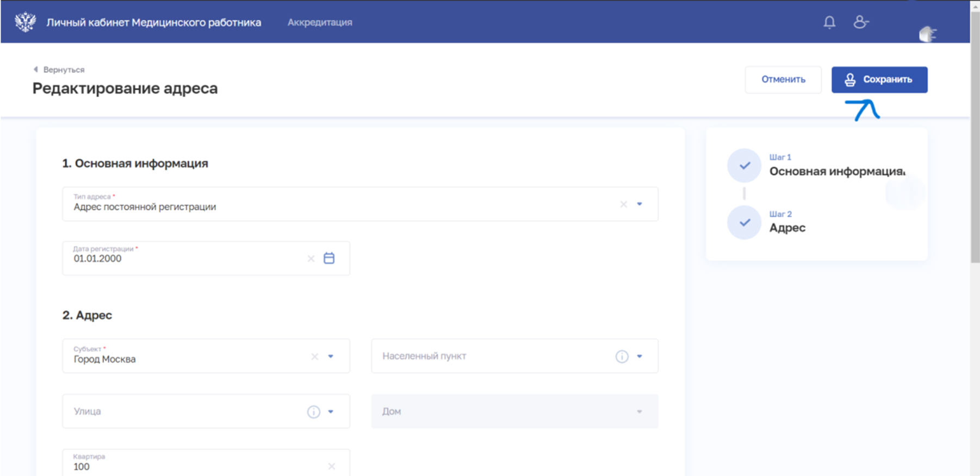Click the eagle emblem logo
The image size is (980, 476).
[x=25, y=22]
